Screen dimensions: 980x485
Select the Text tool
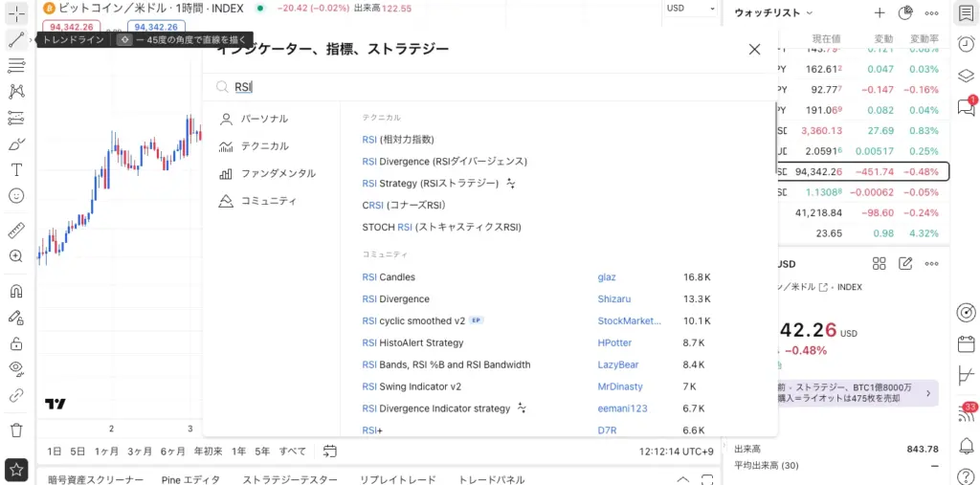pyautogui.click(x=17, y=170)
